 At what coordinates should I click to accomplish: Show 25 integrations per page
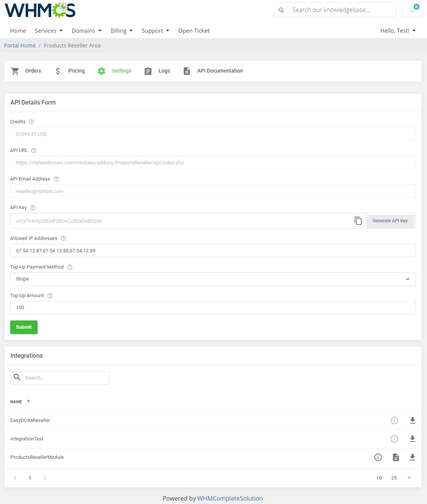click(394, 478)
